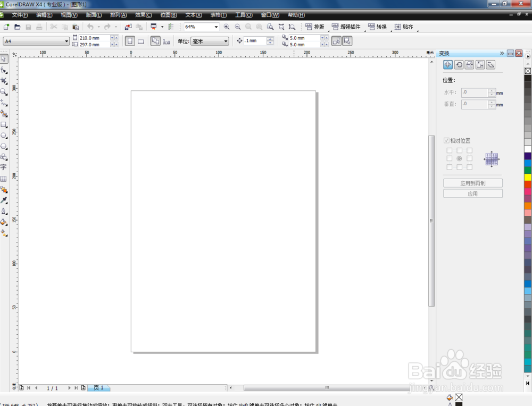The width and height of the screenshot is (532, 406).
Task: Check the top-right anchor box
Action: tap(469, 150)
